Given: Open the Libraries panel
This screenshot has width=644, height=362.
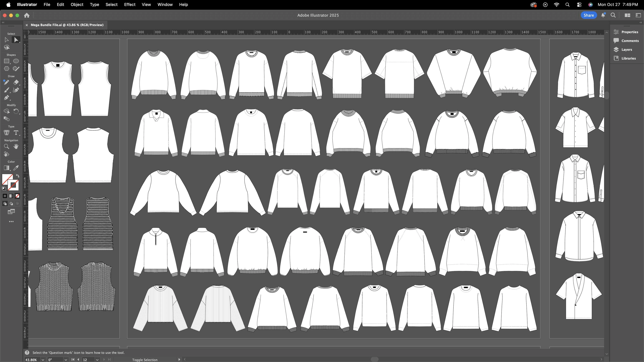Looking at the screenshot, I should coord(625,58).
